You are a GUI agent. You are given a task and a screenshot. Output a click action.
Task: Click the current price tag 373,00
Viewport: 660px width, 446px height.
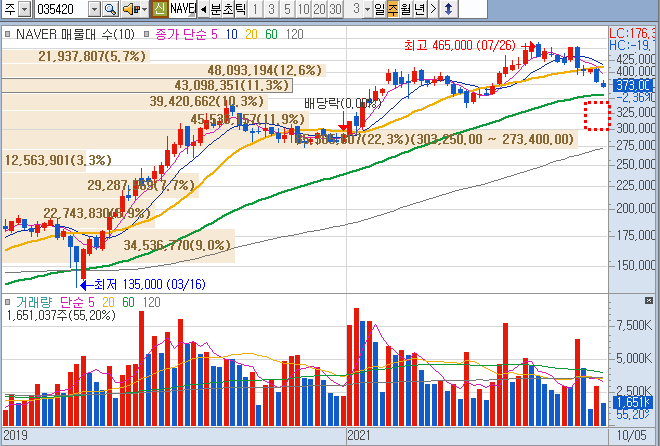[634, 85]
